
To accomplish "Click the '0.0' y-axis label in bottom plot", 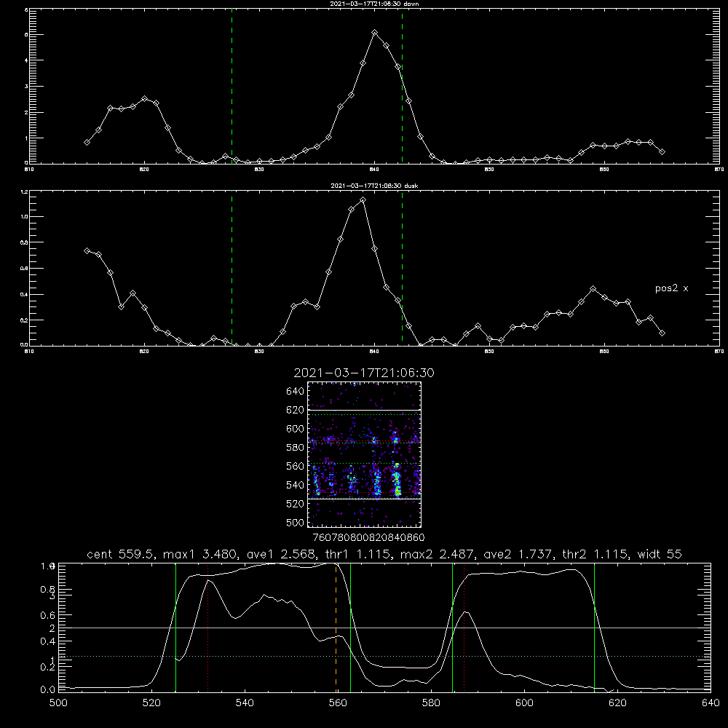I will tap(47, 690).
